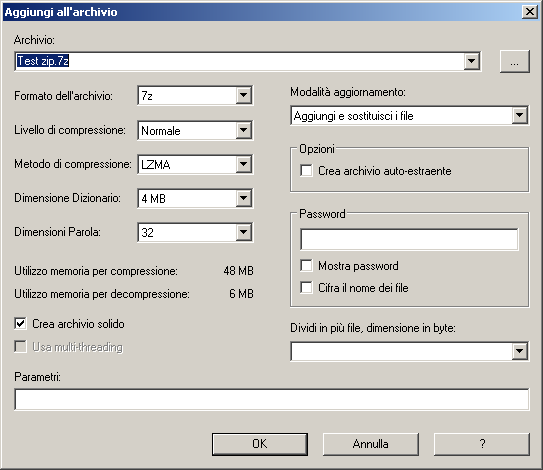Click the Archivio name text field
Viewport: 543px width, 470px height.
239,61
